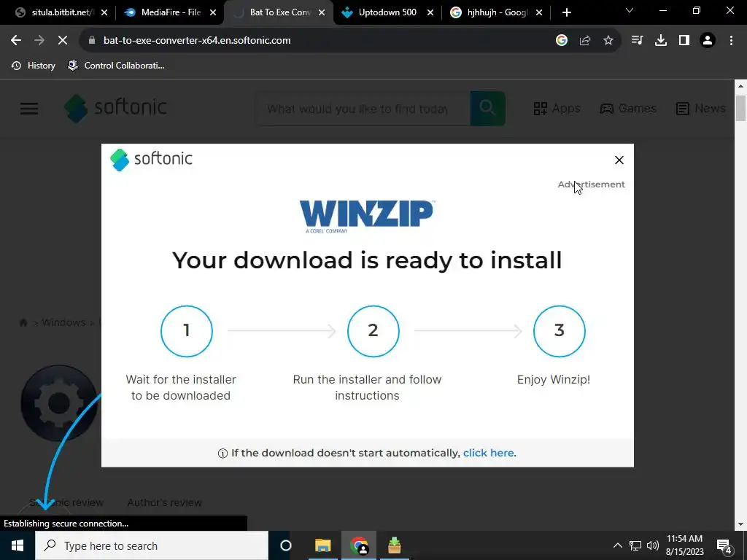Close the WinZip advertisement popup
This screenshot has width=747, height=560.
click(x=619, y=160)
